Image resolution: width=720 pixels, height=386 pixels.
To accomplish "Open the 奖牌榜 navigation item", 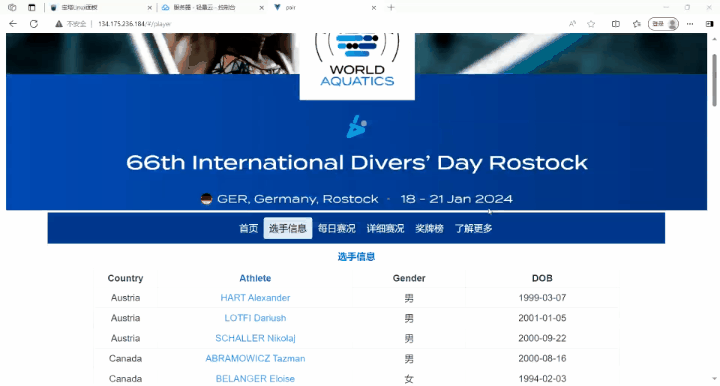I will [x=429, y=228].
